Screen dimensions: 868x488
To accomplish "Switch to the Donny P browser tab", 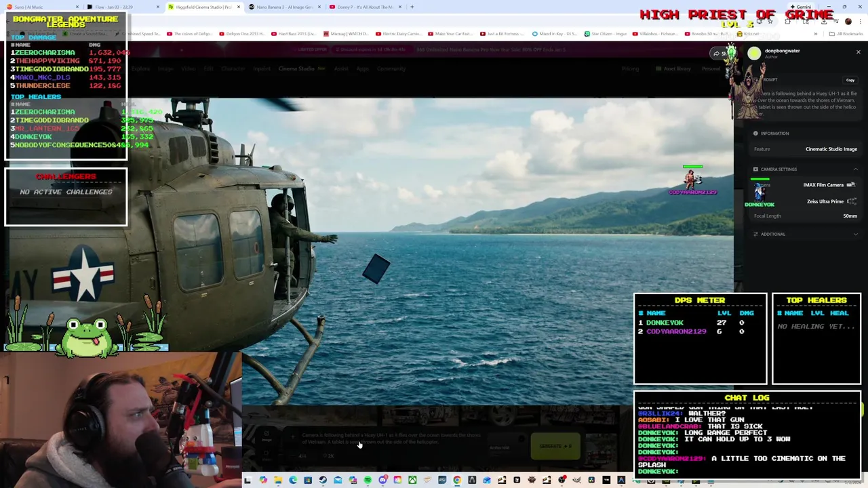I will click(x=365, y=7).
